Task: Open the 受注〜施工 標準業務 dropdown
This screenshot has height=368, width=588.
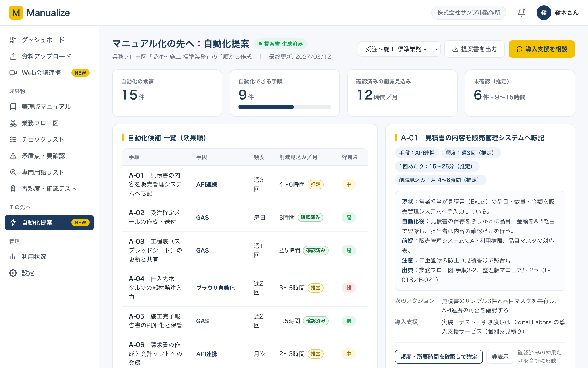Action: pos(399,49)
